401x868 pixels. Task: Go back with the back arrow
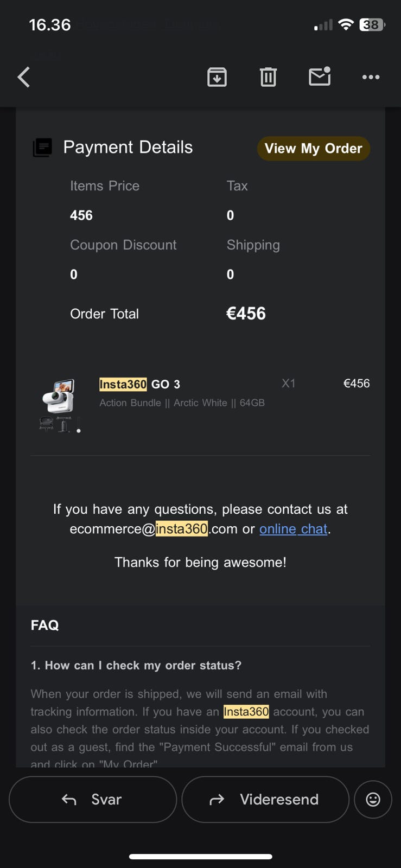(24, 77)
